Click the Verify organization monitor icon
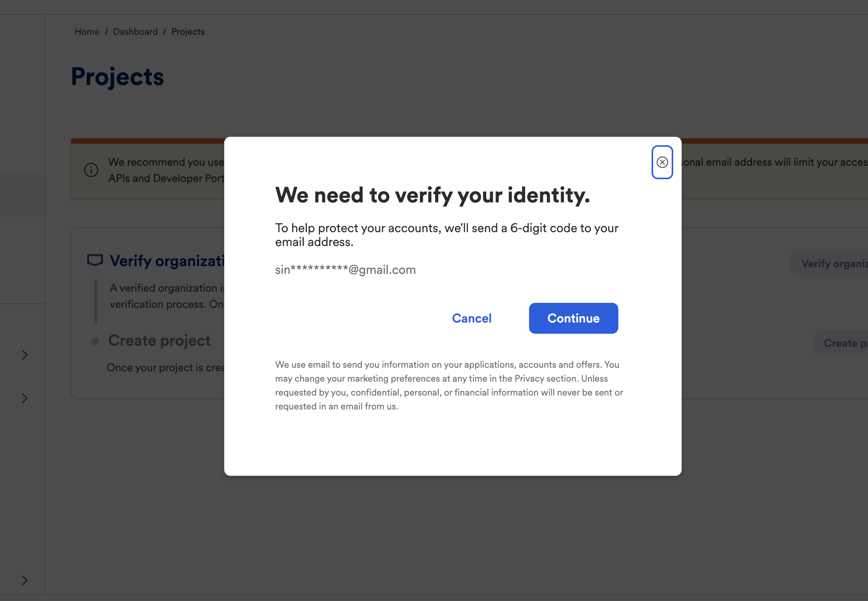The width and height of the screenshot is (868, 601). [95, 260]
